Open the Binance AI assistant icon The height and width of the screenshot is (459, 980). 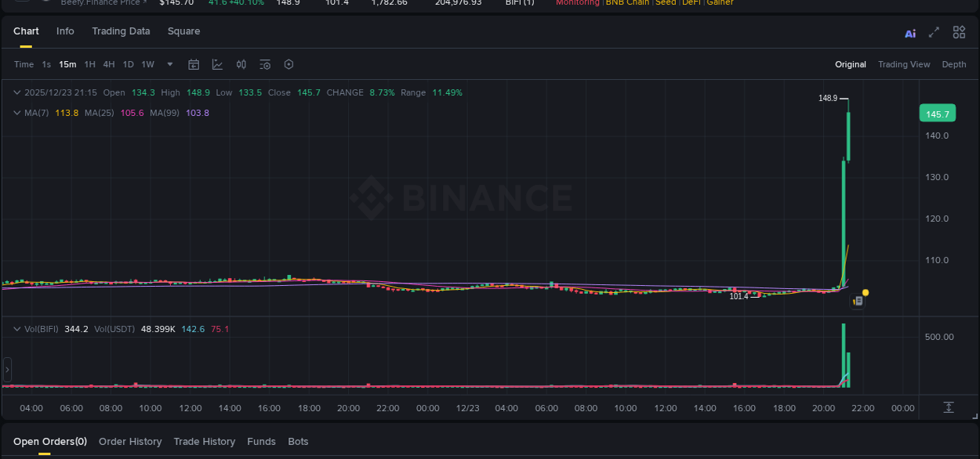pos(910,32)
